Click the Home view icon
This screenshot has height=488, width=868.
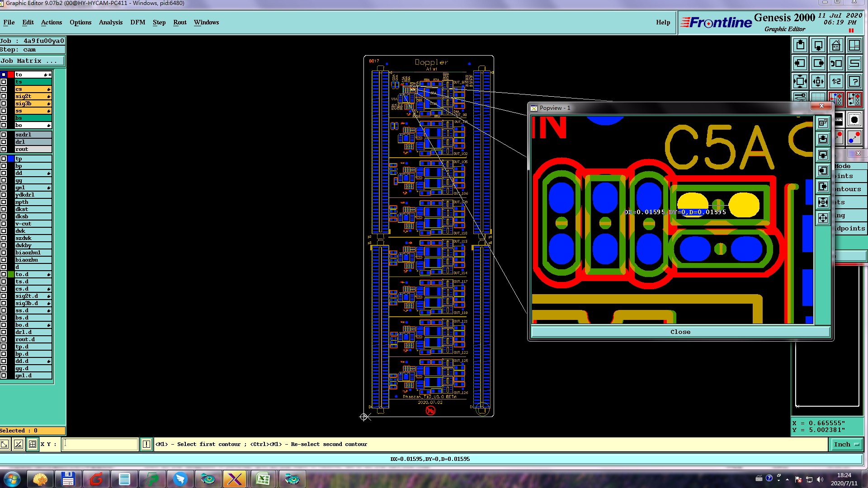pyautogui.click(x=836, y=45)
